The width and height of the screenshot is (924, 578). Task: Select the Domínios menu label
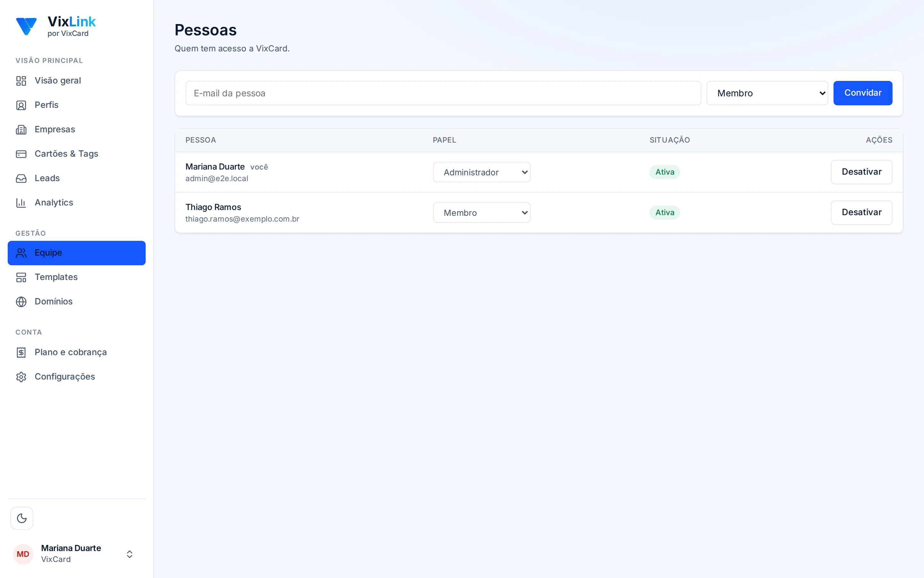point(54,302)
